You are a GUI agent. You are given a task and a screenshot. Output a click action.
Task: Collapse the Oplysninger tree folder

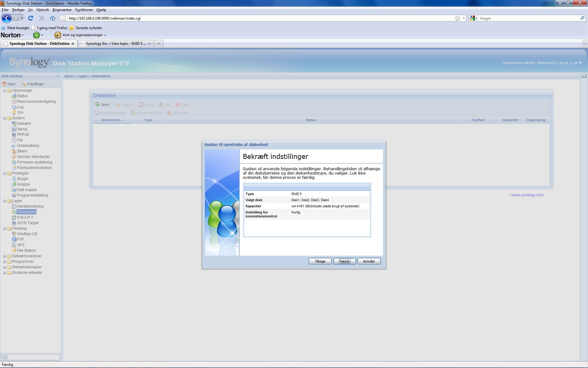coord(5,90)
